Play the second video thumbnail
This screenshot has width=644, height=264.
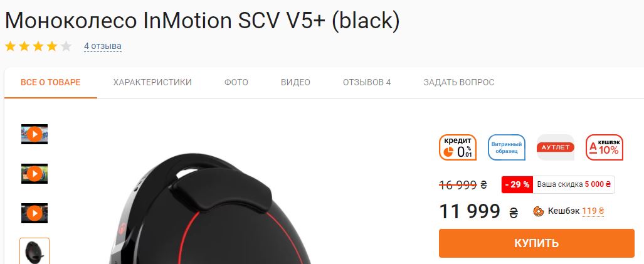34,174
